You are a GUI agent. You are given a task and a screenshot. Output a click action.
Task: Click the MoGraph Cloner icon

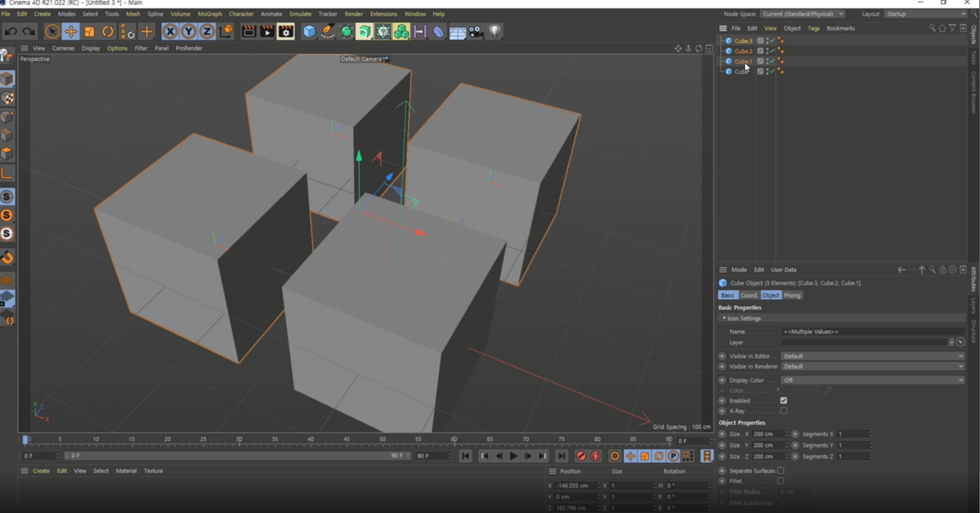point(402,31)
